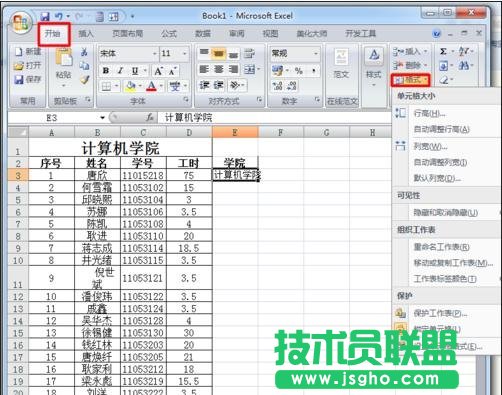This screenshot has height=395, width=502.
Task: Choose 自动调整行高(A) menu item
Action: [441, 129]
